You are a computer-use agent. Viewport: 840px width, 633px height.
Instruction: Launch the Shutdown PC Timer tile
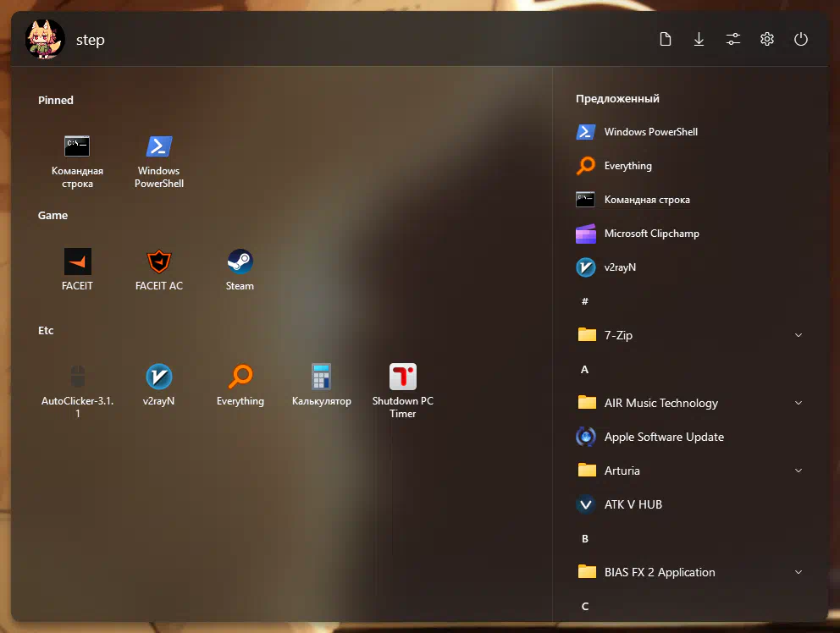pyautogui.click(x=403, y=391)
